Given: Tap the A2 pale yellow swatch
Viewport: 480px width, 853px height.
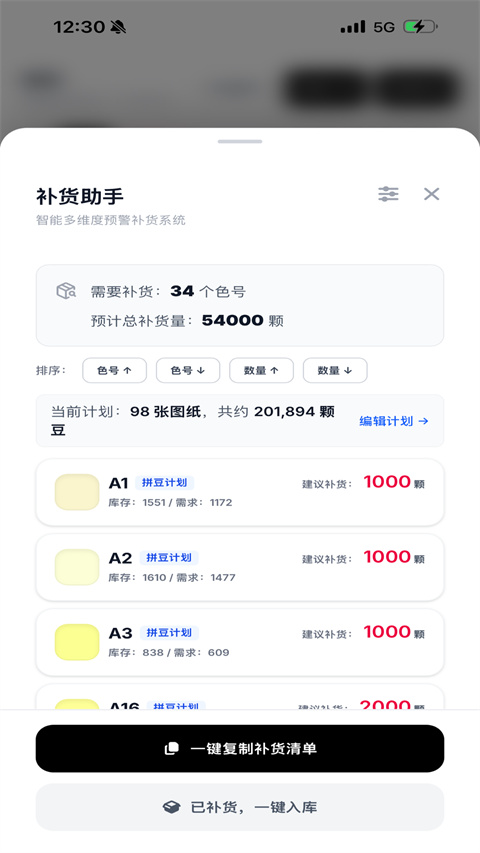Looking at the screenshot, I should pyautogui.click(x=77, y=567).
